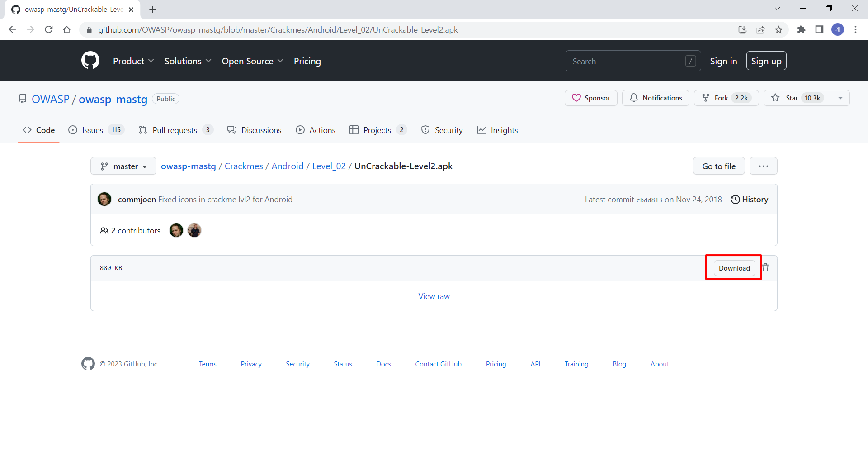The image size is (868, 466).
Task: Open the commit hash cbdd813
Action: [649, 200]
